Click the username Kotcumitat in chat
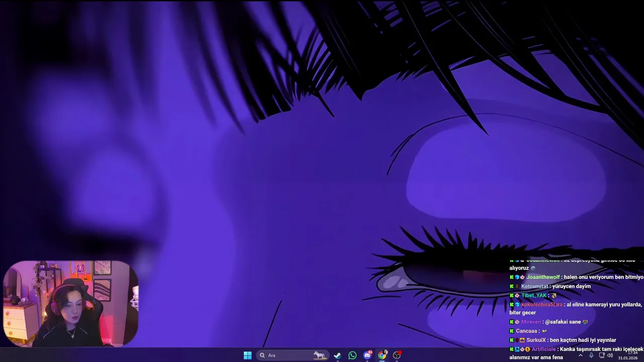The height and width of the screenshot is (362, 644). pyautogui.click(x=535, y=286)
